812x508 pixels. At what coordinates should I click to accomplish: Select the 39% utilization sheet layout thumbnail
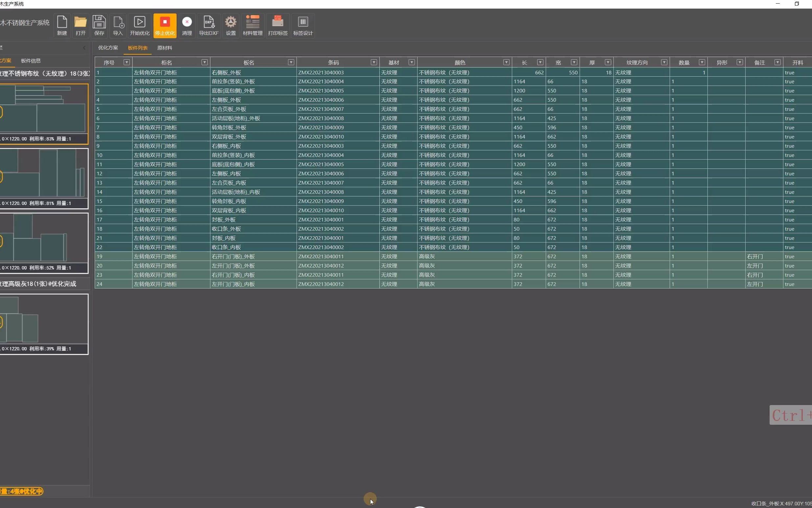click(x=44, y=324)
